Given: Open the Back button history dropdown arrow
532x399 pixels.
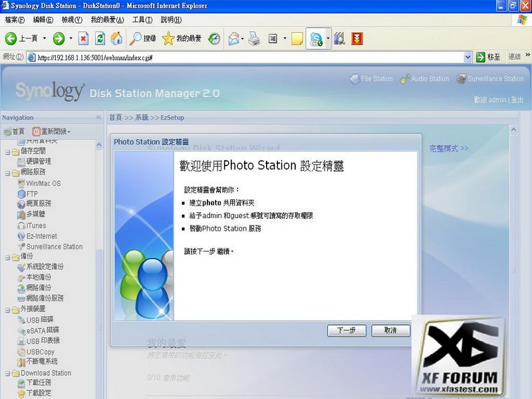Looking at the screenshot, I should click(44, 39).
